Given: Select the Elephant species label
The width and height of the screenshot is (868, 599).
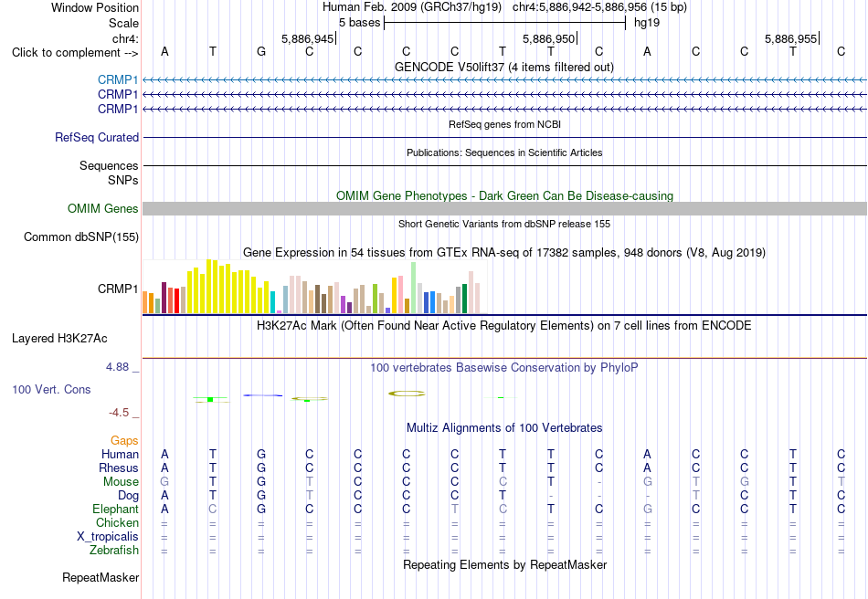Looking at the screenshot, I should 115,509.
